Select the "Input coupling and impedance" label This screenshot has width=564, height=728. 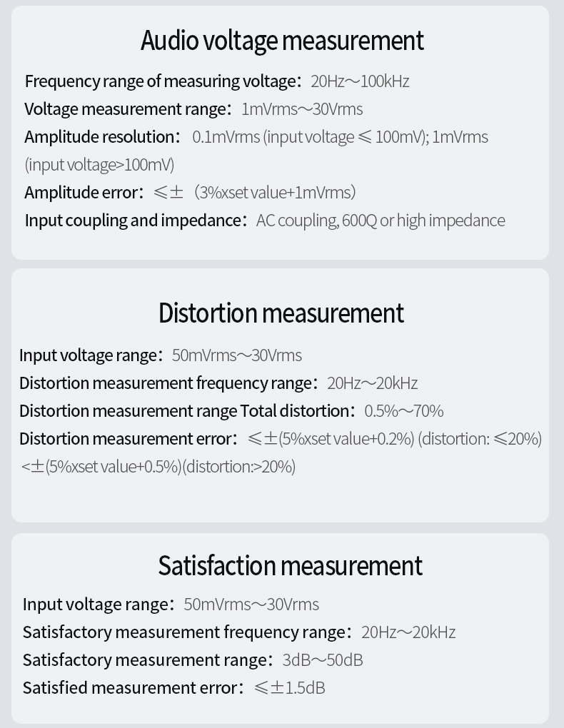point(134,221)
